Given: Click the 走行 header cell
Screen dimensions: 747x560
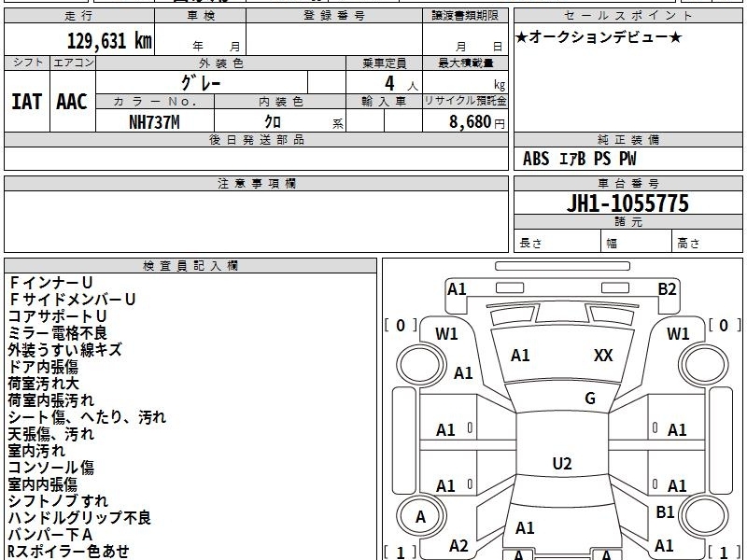Looking at the screenshot, I should [79, 16].
